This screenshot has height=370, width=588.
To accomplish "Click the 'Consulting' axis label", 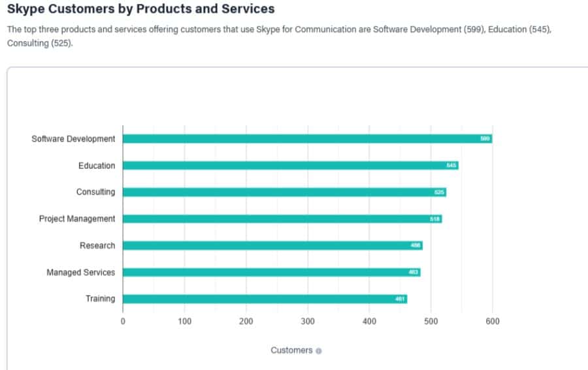I will 95,192.
